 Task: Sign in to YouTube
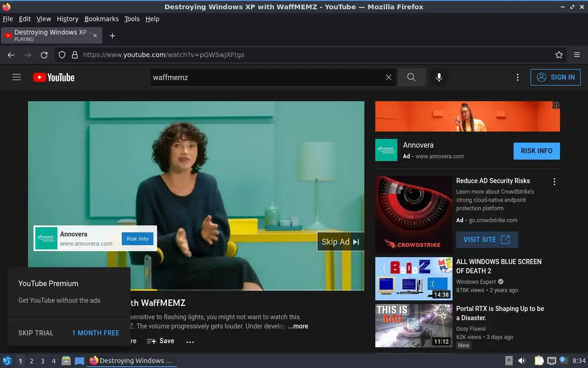[555, 77]
